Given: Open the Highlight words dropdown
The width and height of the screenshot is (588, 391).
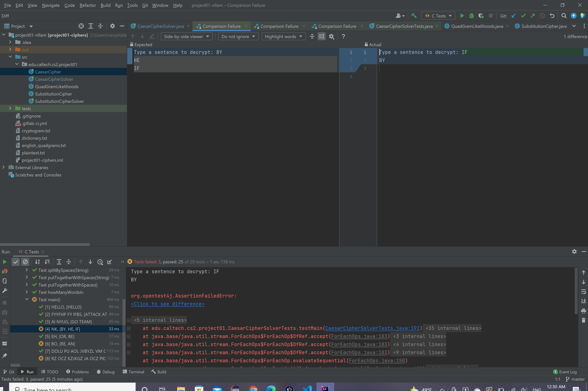Looking at the screenshot, I should tap(283, 36).
